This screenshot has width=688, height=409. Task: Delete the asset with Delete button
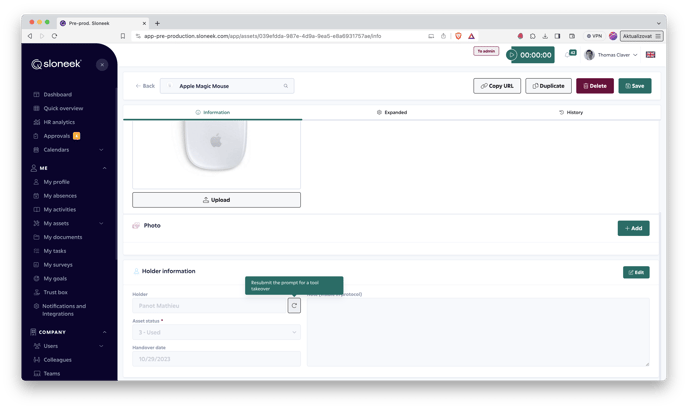tap(594, 86)
